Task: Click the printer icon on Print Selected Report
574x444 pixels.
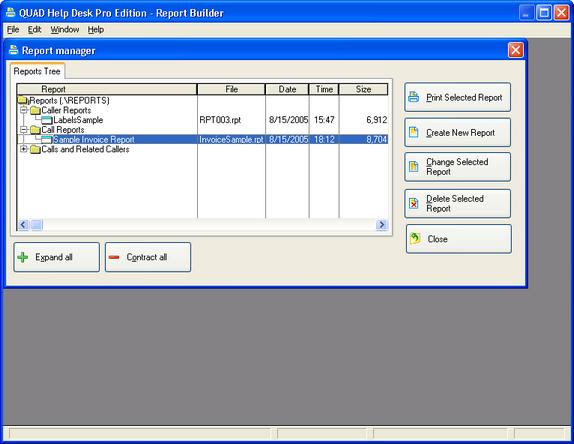Action: tap(414, 97)
